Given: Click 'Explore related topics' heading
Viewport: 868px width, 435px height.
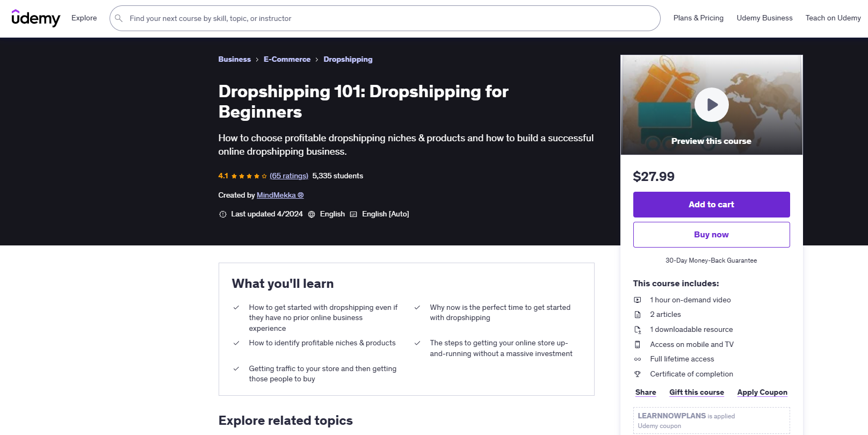Looking at the screenshot, I should pyautogui.click(x=286, y=421).
